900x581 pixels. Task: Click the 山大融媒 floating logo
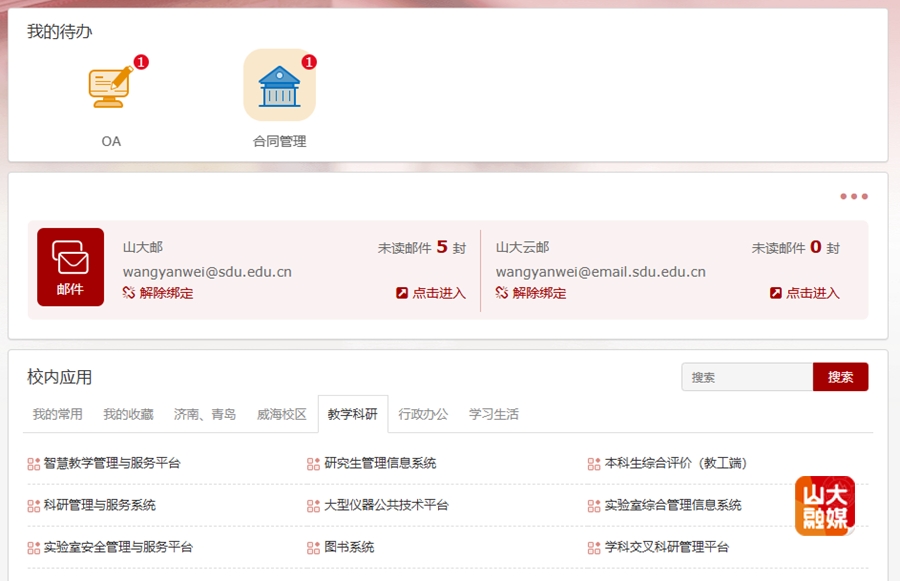pyautogui.click(x=824, y=505)
